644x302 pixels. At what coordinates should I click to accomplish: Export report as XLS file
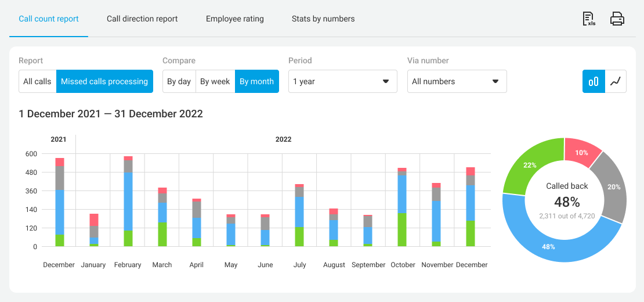(x=589, y=19)
